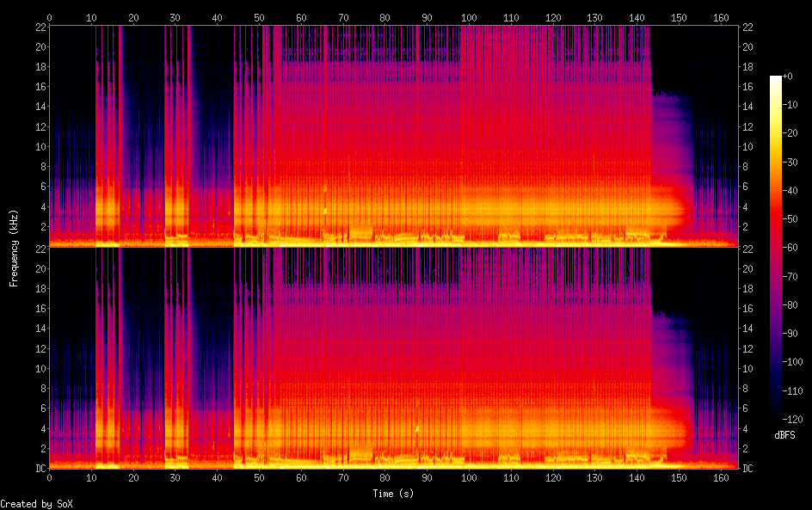The image size is (812, 510).
Task: Click "80" on the bottom time axis
Action: tap(384, 478)
